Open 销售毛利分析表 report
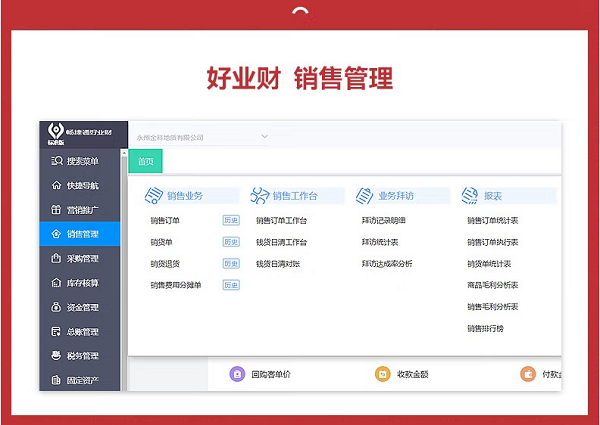 click(492, 306)
